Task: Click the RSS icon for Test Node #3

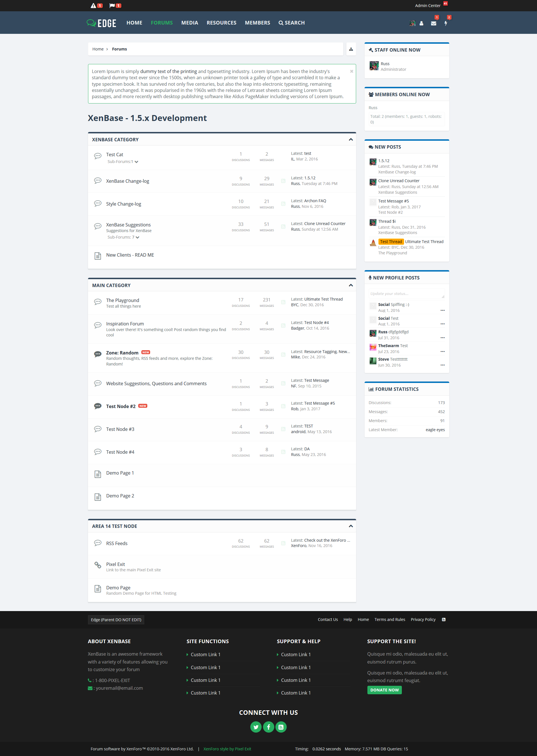Action: pos(283,429)
